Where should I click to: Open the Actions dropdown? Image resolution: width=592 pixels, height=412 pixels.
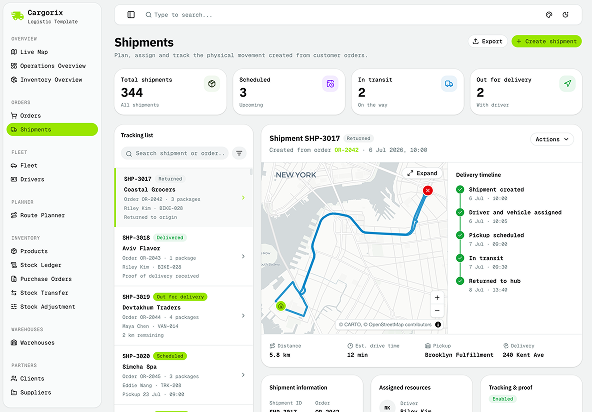[x=552, y=139]
